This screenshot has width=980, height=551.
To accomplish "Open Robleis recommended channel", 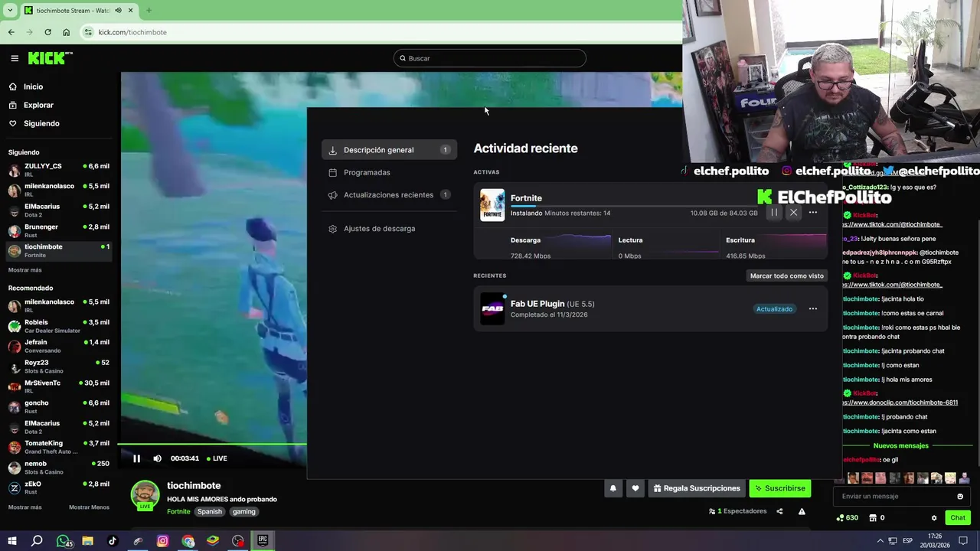I will (60, 325).
